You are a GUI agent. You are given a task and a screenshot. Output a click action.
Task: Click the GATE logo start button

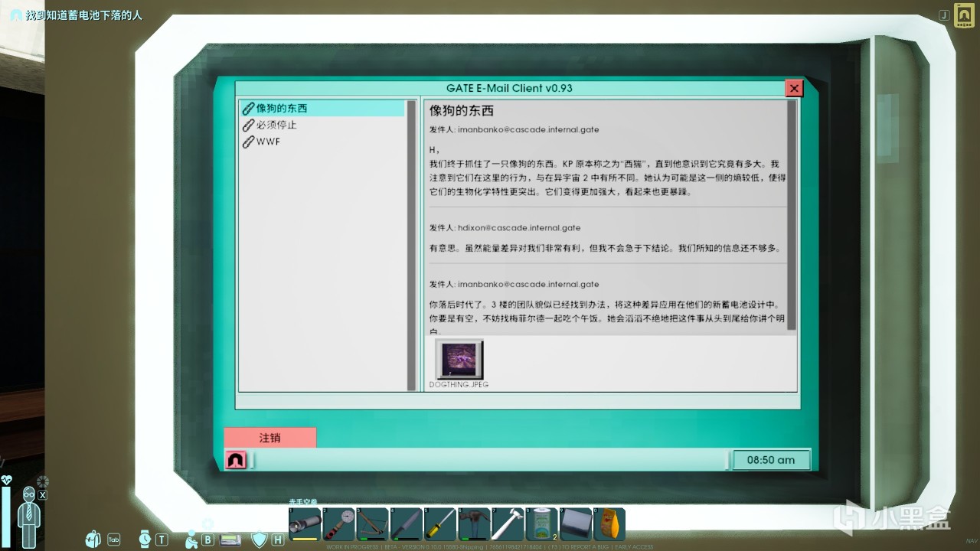pyautogui.click(x=236, y=460)
